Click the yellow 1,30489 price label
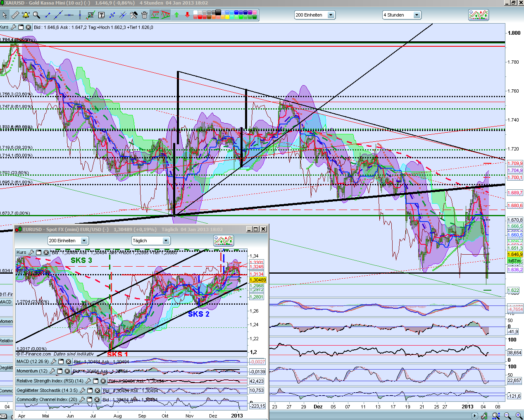 257,280
